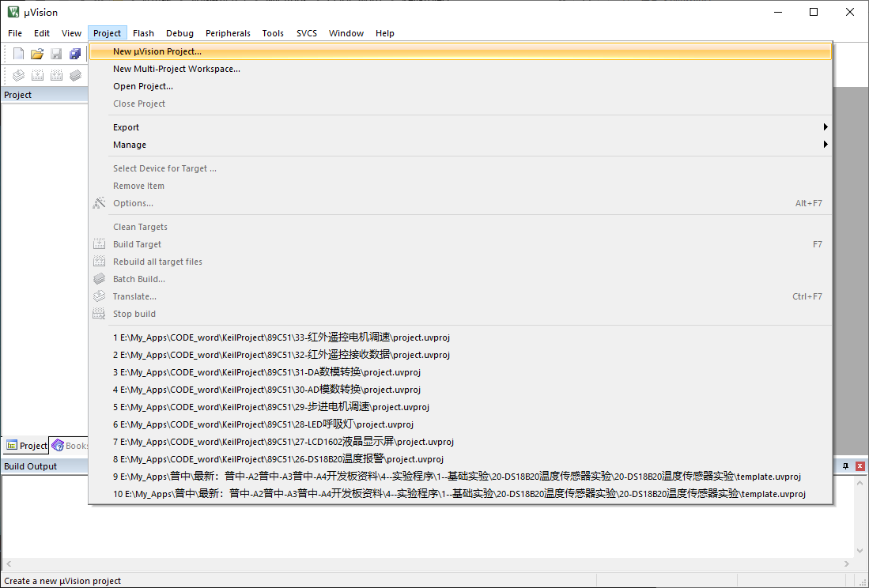Click the Build toolbar icon
This screenshot has width=869, height=588.
pyautogui.click(x=37, y=75)
